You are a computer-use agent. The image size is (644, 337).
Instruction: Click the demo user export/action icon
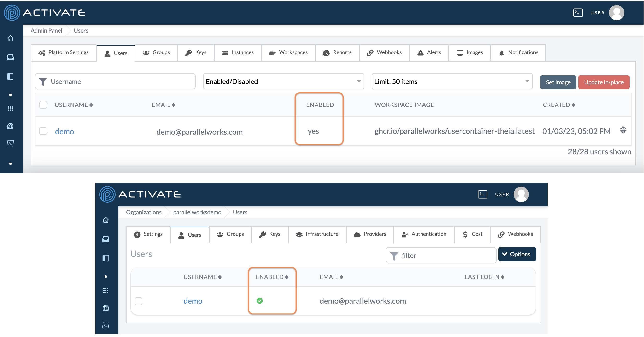[x=623, y=131]
